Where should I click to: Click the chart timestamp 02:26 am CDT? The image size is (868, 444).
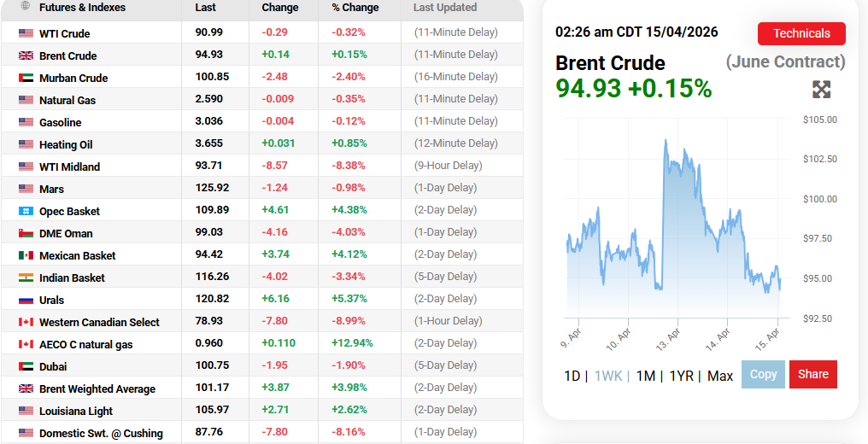point(636,32)
